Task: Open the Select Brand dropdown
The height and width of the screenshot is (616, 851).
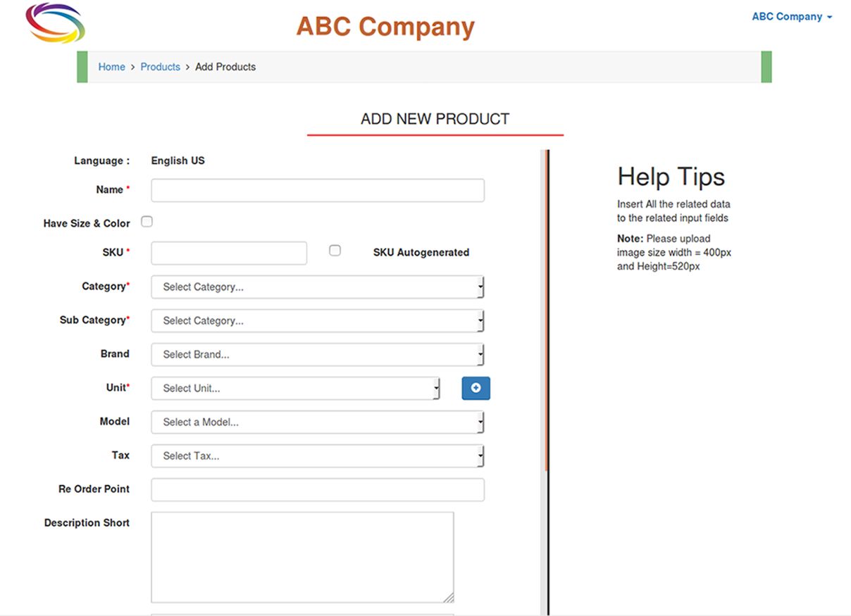Action: coord(317,355)
